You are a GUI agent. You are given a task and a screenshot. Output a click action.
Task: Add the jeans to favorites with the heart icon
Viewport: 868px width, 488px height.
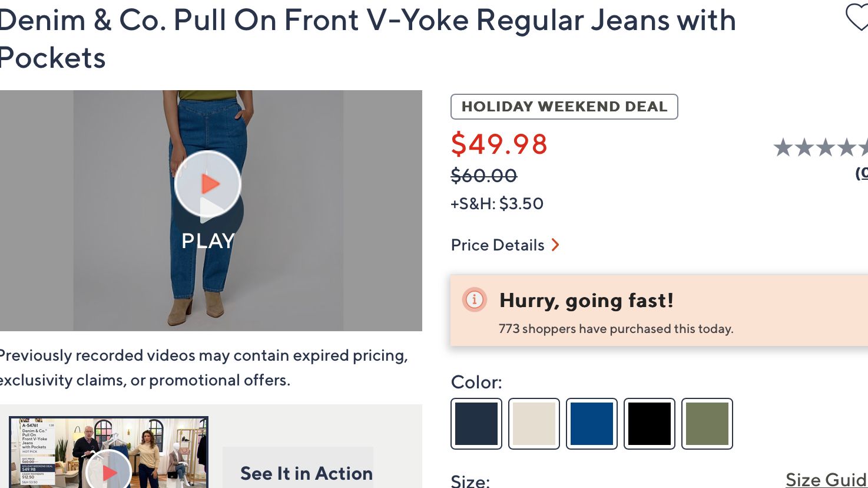[x=857, y=17]
